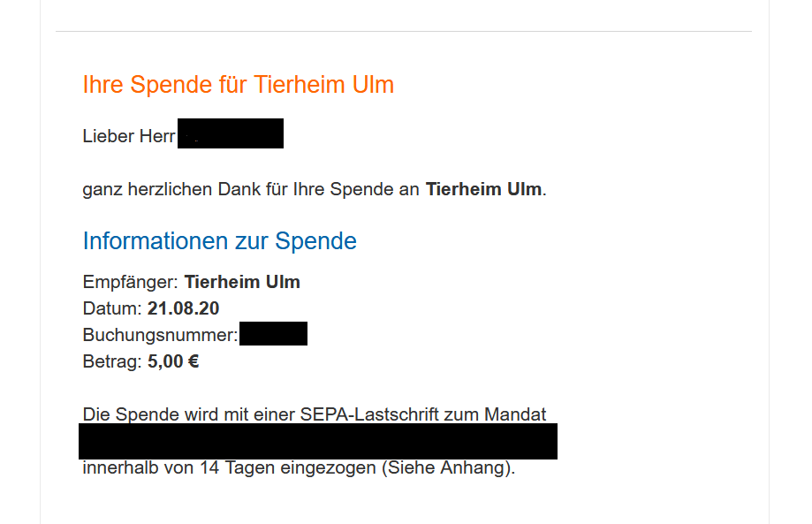Image resolution: width=812 pixels, height=524 pixels.
Task: Click the horizontal divider line above the email
Action: click(x=404, y=32)
